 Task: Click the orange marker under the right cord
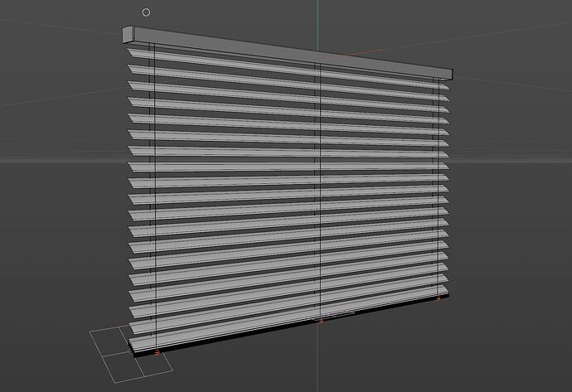(439, 298)
